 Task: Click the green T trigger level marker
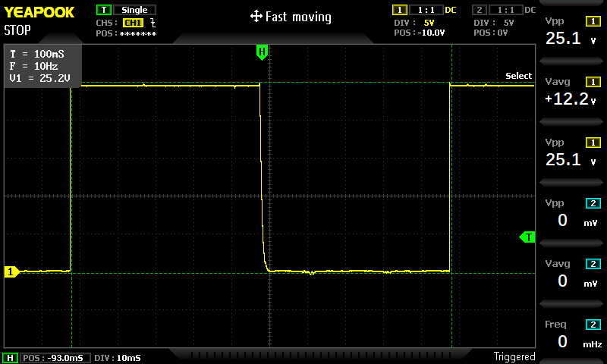(x=527, y=237)
